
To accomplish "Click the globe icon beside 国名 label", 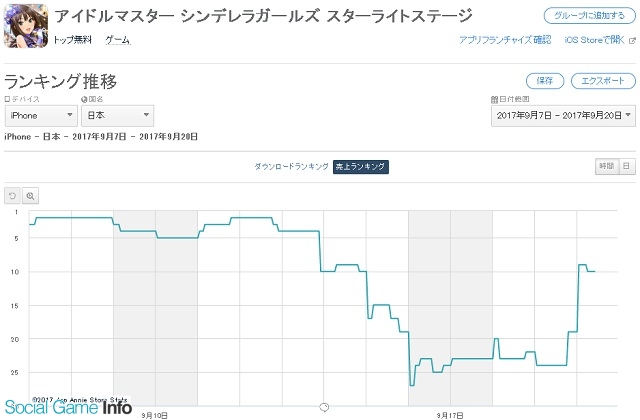I will click(84, 99).
